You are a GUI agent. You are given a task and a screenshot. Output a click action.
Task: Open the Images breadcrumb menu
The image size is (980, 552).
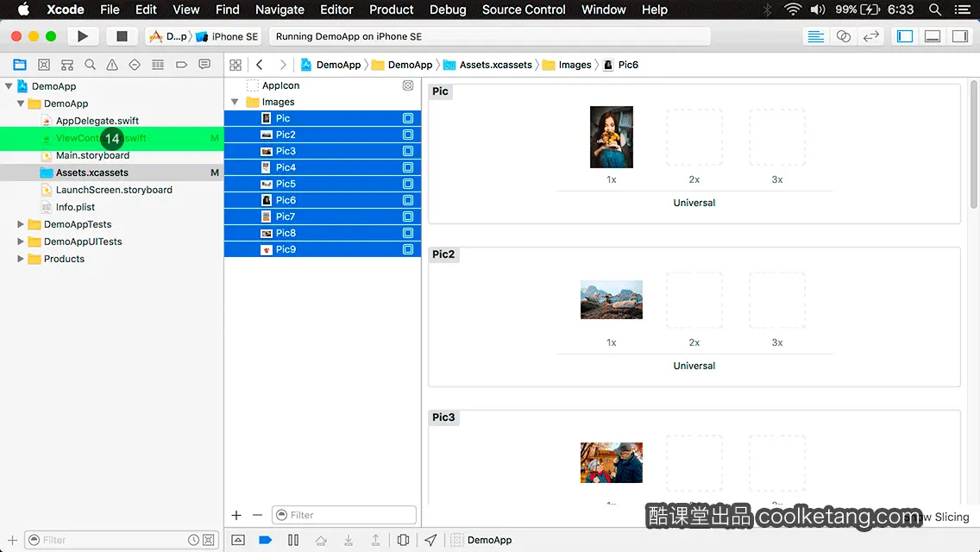coord(567,65)
